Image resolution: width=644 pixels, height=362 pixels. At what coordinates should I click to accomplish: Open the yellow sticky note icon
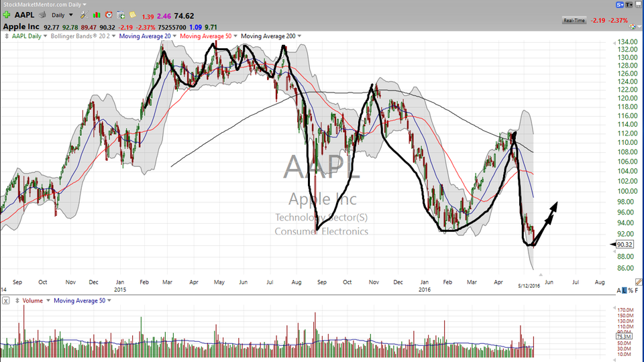point(133,15)
